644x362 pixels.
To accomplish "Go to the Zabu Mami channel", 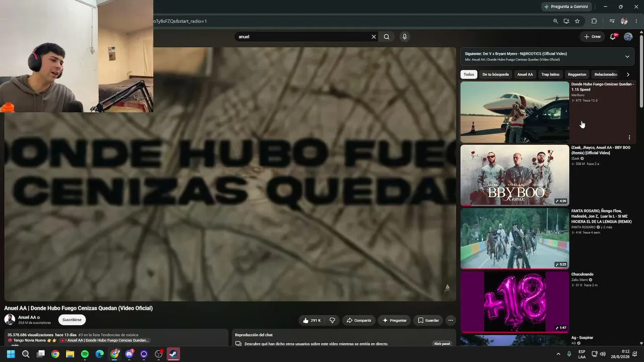I will [x=580, y=280].
